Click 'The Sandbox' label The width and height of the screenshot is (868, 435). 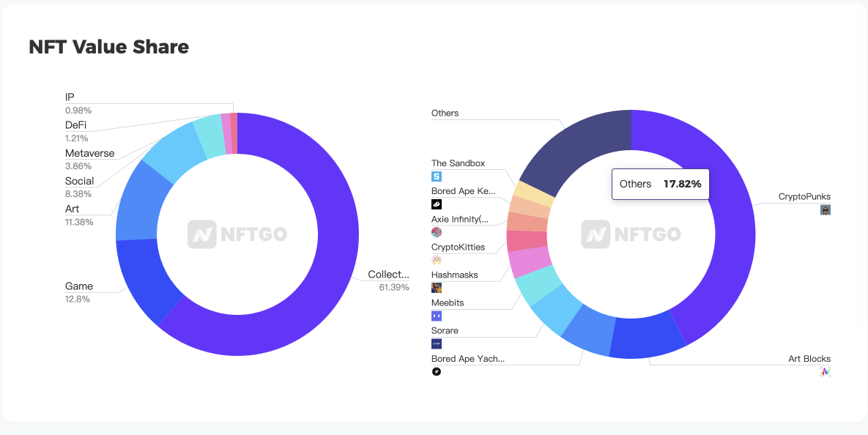pyautogui.click(x=458, y=163)
